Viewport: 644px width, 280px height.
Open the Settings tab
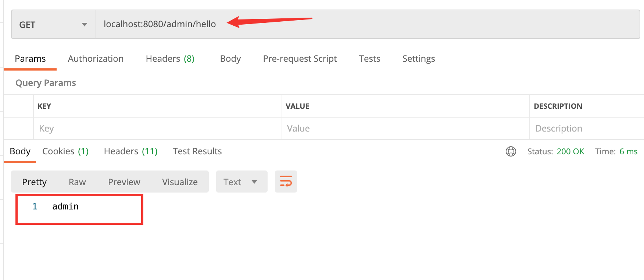(x=418, y=59)
